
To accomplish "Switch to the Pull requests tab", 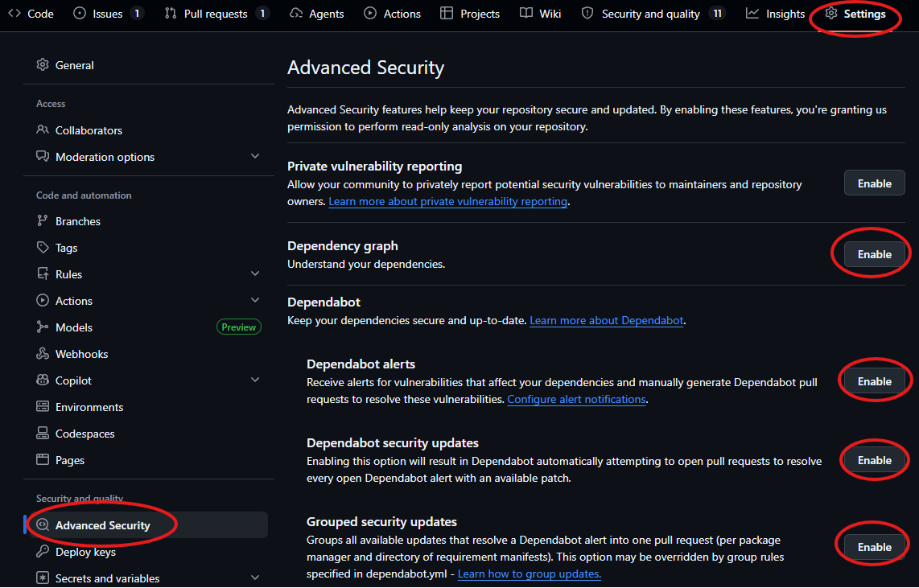I will pyautogui.click(x=216, y=14).
